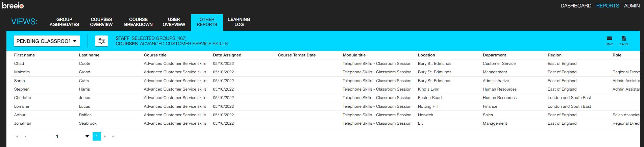Go to next page arrow icon
This screenshot has height=147, width=644.
coord(105,137)
